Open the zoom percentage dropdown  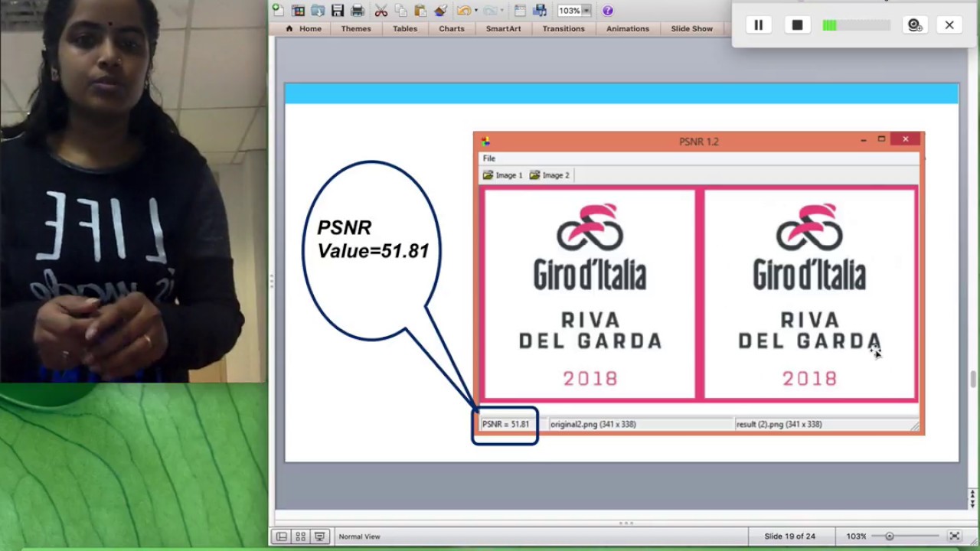click(586, 11)
